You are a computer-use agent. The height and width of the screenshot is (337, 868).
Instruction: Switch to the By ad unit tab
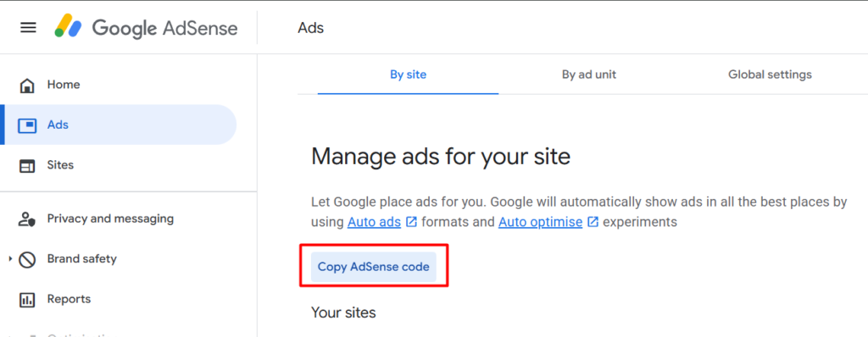tap(589, 75)
